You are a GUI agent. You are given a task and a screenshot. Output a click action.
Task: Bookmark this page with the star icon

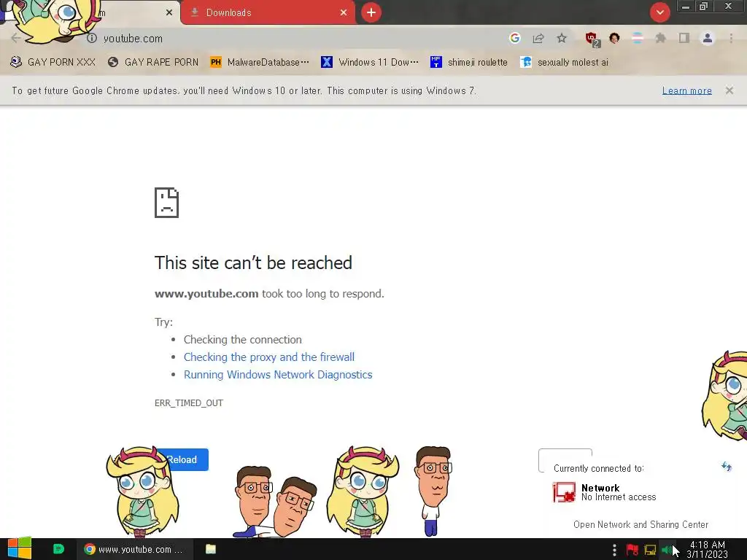click(x=562, y=38)
